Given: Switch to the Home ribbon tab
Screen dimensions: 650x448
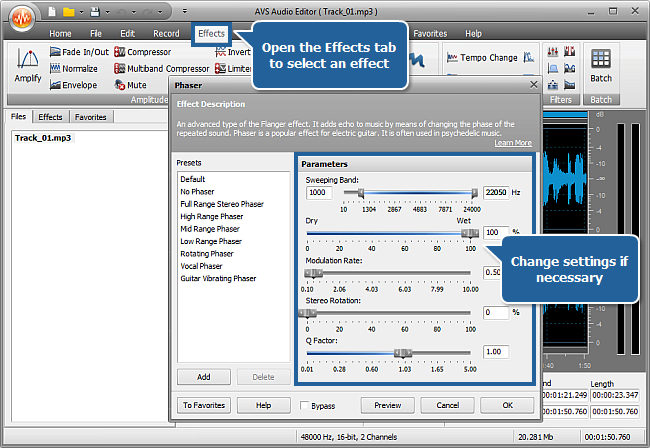Looking at the screenshot, I should [60, 34].
